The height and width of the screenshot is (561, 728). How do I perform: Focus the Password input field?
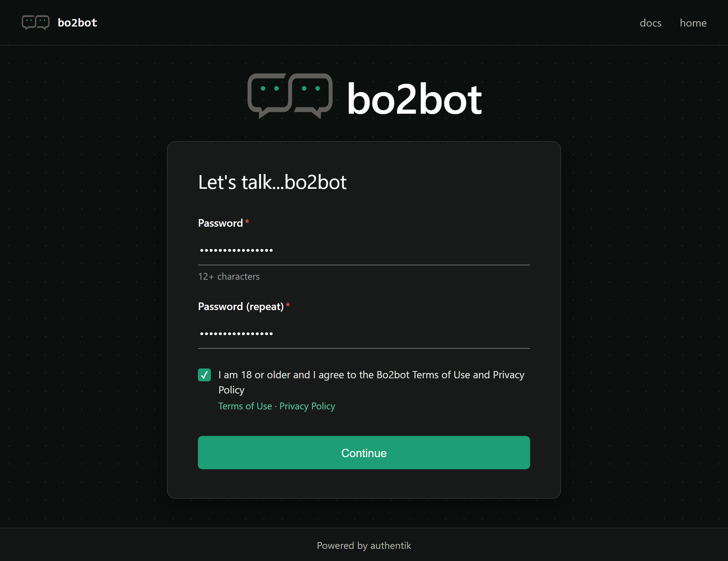(364, 250)
